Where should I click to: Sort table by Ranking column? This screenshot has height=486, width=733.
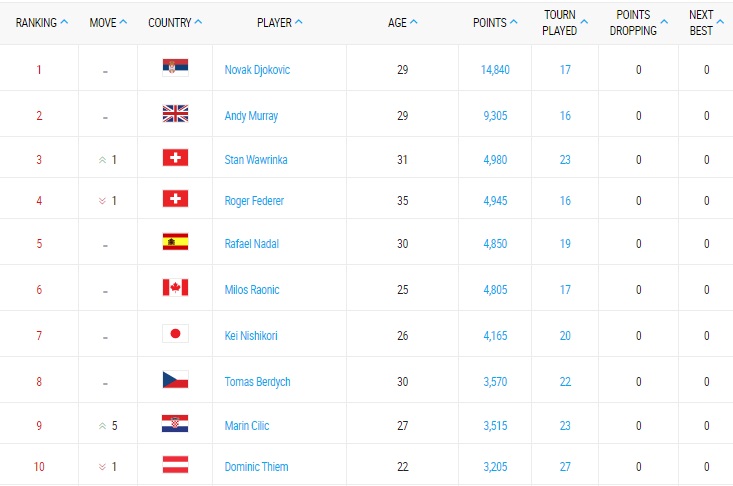tap(42, 22)
